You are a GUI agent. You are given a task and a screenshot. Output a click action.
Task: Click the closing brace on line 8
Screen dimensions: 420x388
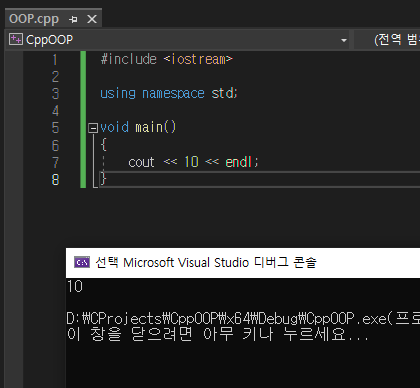103,179
